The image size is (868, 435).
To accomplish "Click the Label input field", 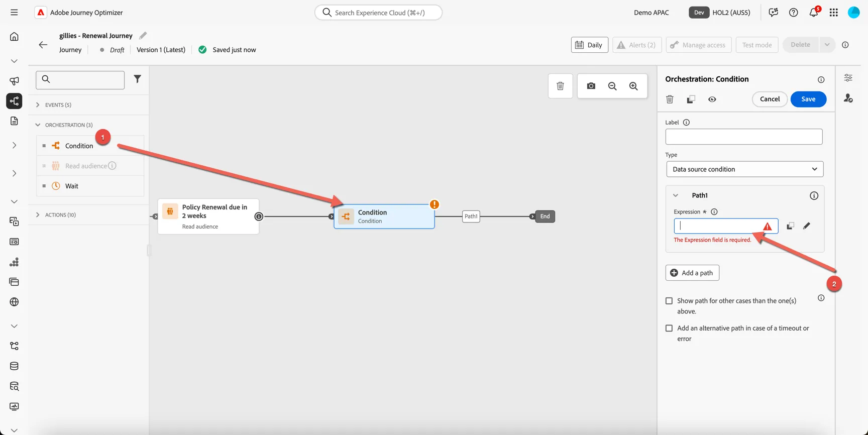I will 744,137.
